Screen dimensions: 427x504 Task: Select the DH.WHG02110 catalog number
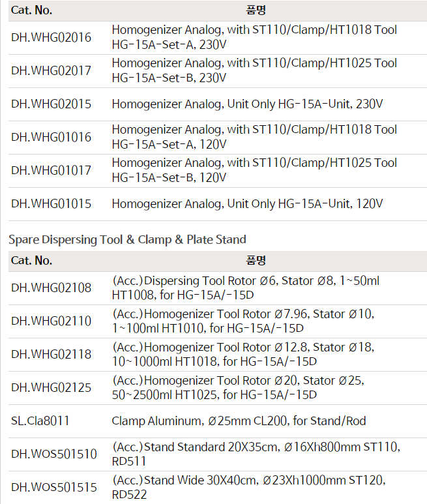(x=52, y=321)
